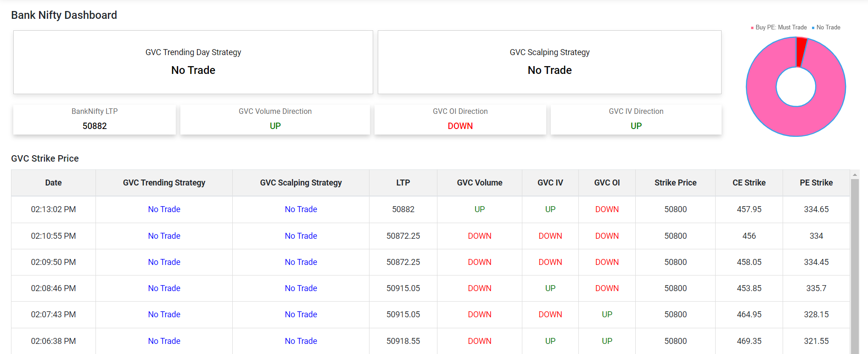Click GVC Volume UP in 02:13:02 row
The height and width of the screenshot is (354, 868).
click(480, 209)
